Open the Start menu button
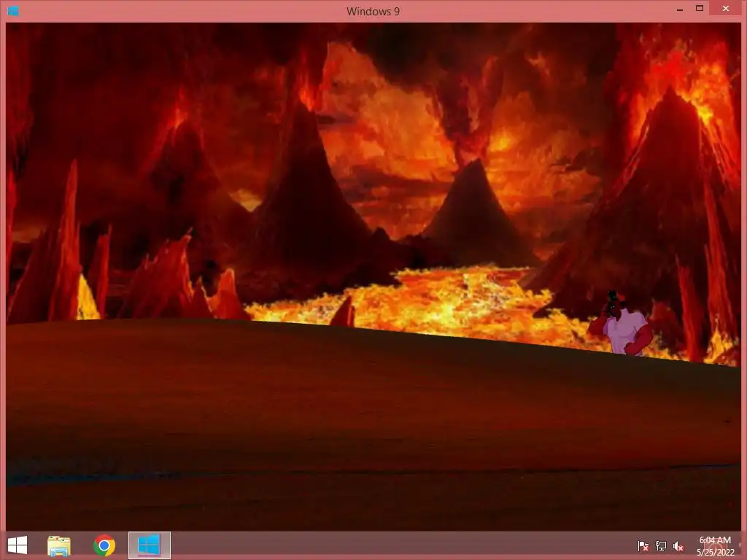The height and width of the screenshot is (560, 747). click(x=18, y=545)
